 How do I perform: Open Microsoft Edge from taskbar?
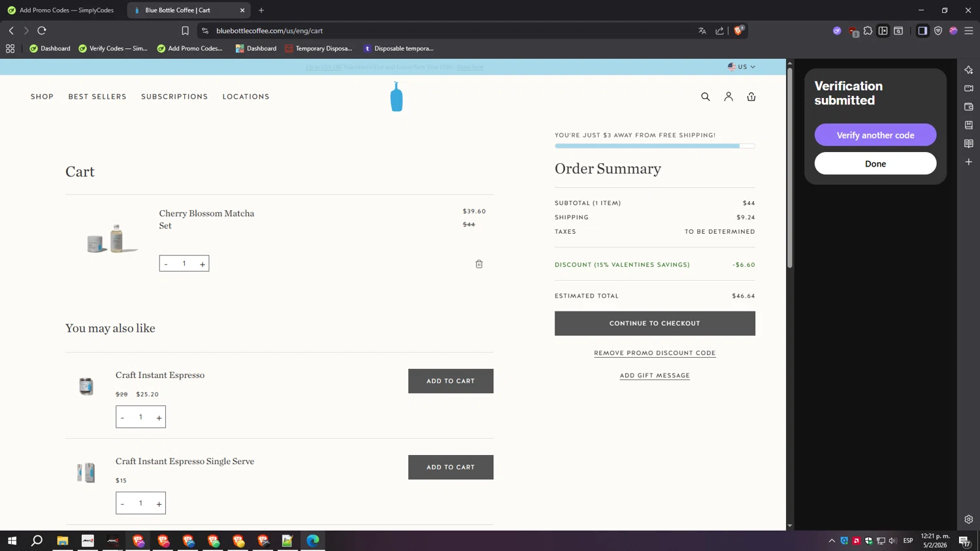coord(313,541)
